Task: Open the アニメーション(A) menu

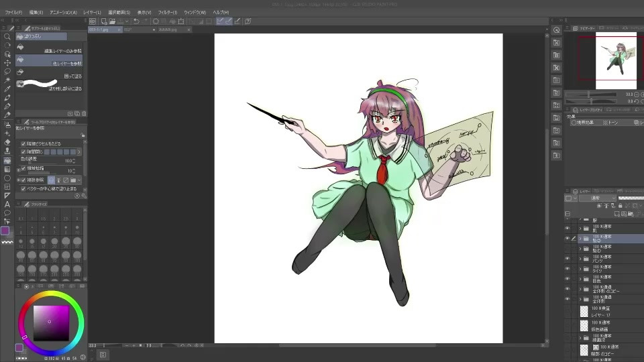Action: tap(63, 12)
